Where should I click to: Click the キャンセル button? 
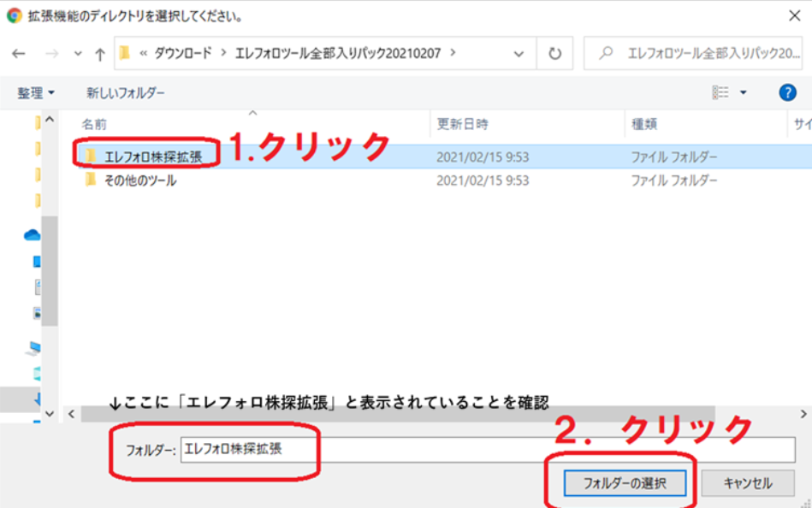748,483
